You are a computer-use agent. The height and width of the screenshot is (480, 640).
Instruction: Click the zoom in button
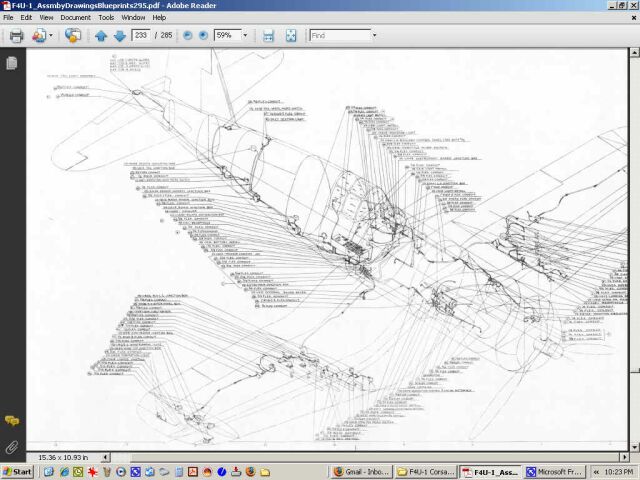[203, 36]
